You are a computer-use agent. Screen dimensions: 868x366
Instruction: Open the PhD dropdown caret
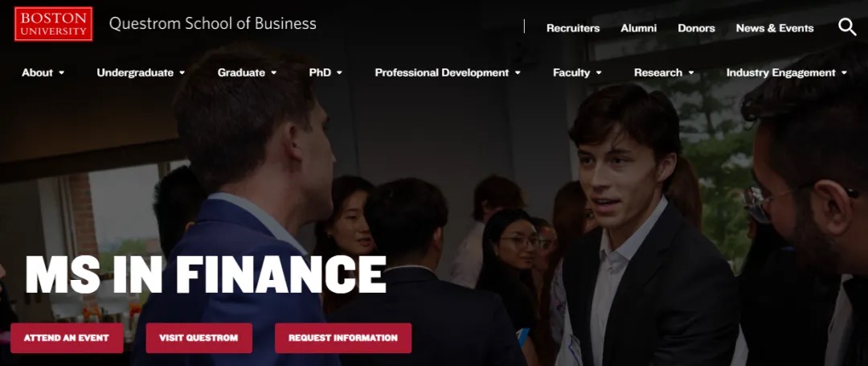(x=339, y=72)
